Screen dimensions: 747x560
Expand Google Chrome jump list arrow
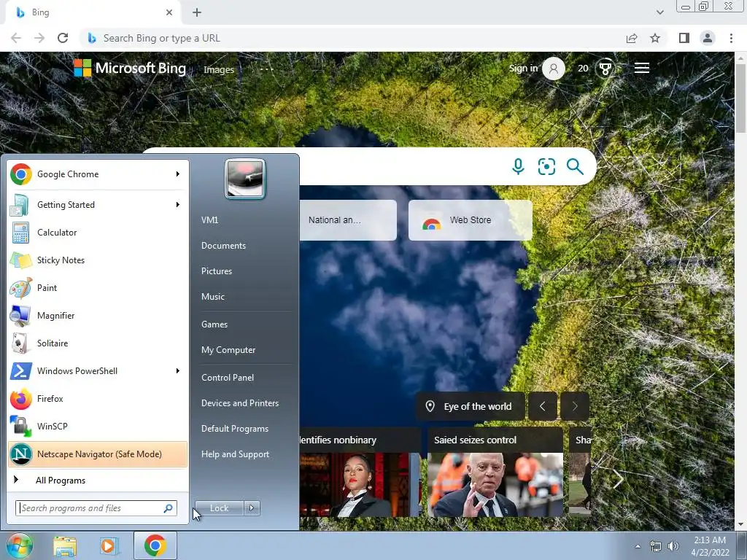[x=178, y=174]
